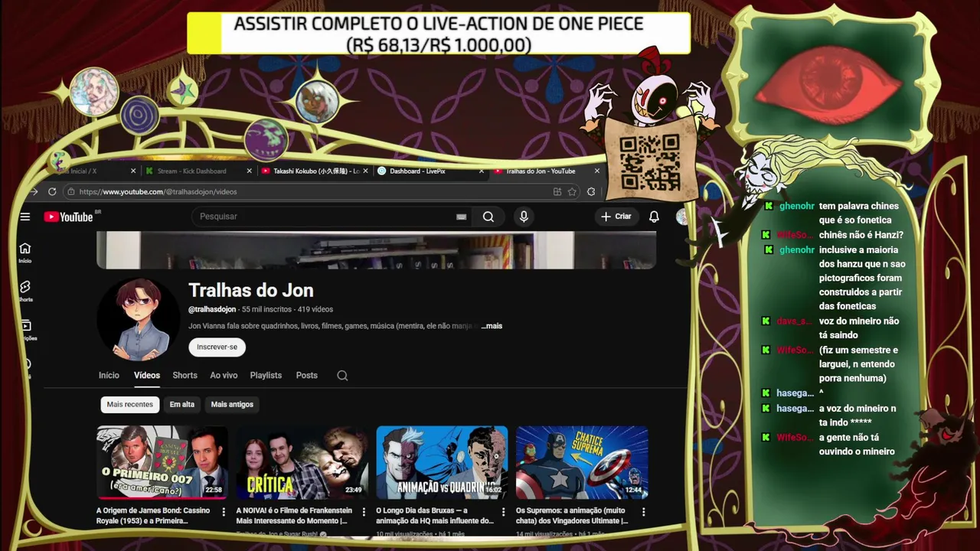Open the channel Shorts tab

(x=185, y=375)
